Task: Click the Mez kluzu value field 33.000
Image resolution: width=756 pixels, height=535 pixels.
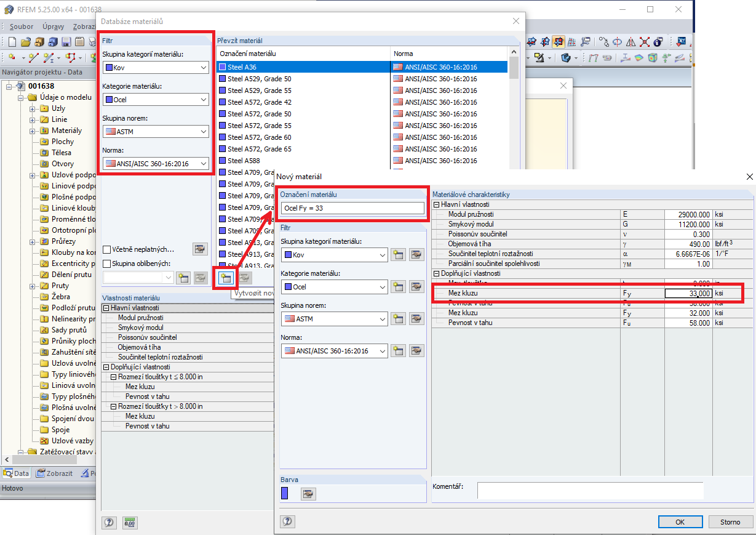Action: point(688,293)
